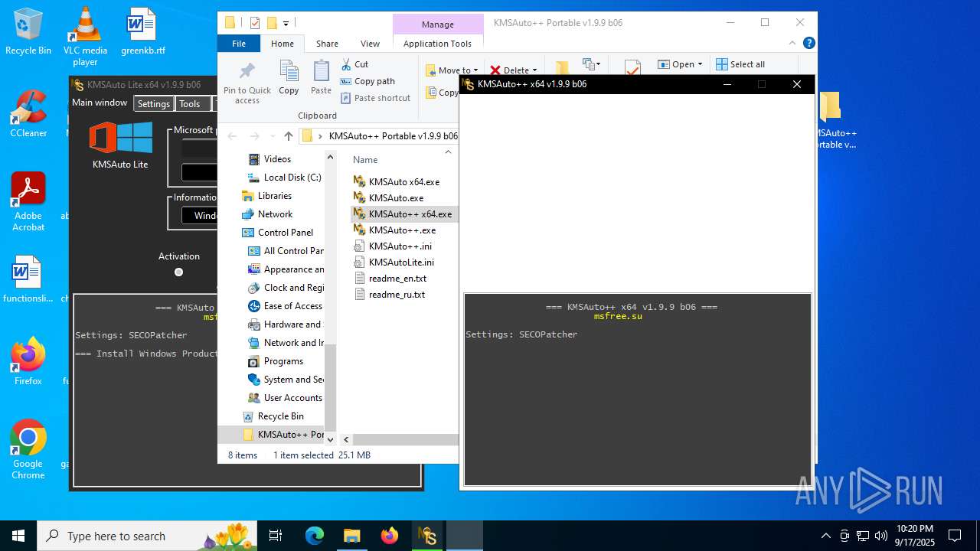Click msfree.su link in KMSAuto++ log
The image size is (980, 551).
point(618,316)
